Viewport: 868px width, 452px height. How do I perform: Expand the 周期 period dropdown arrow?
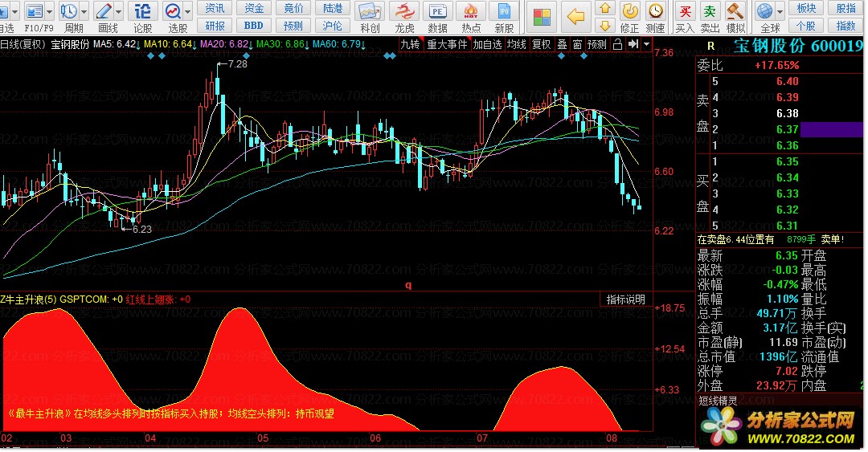pyautogui.click(x=84, y=11)
